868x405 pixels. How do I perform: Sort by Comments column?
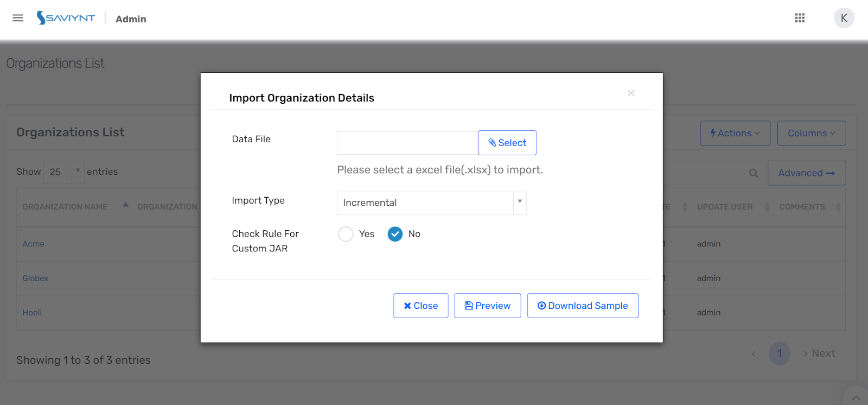pyautogui.click(x=802, y=207)
